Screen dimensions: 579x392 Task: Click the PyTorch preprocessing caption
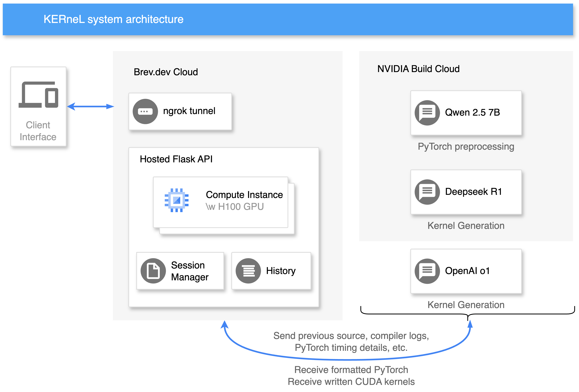466,147
